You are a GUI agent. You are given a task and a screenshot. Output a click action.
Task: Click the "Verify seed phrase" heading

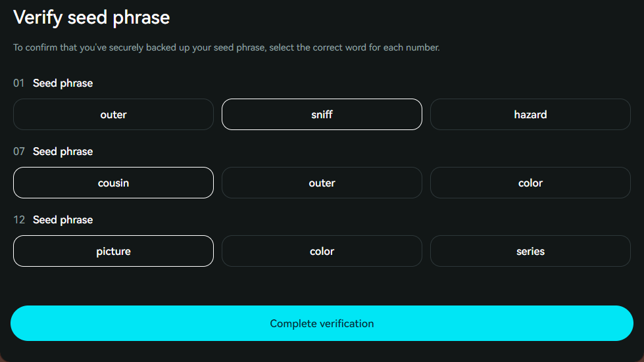(91, 17)
